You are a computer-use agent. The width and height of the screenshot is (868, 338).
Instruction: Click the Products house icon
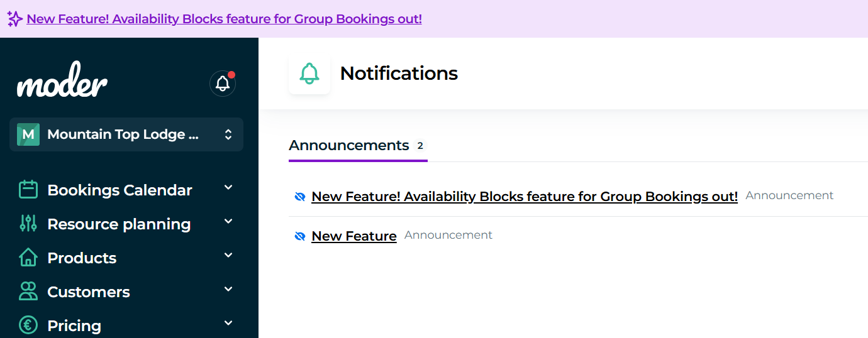click(28, 258)
